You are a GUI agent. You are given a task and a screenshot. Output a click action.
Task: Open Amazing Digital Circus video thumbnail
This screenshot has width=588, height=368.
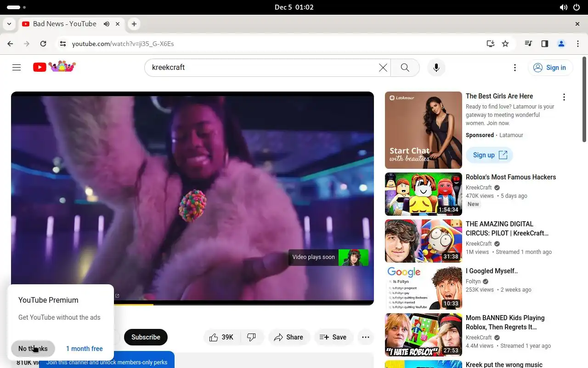(x=424, y=241)
